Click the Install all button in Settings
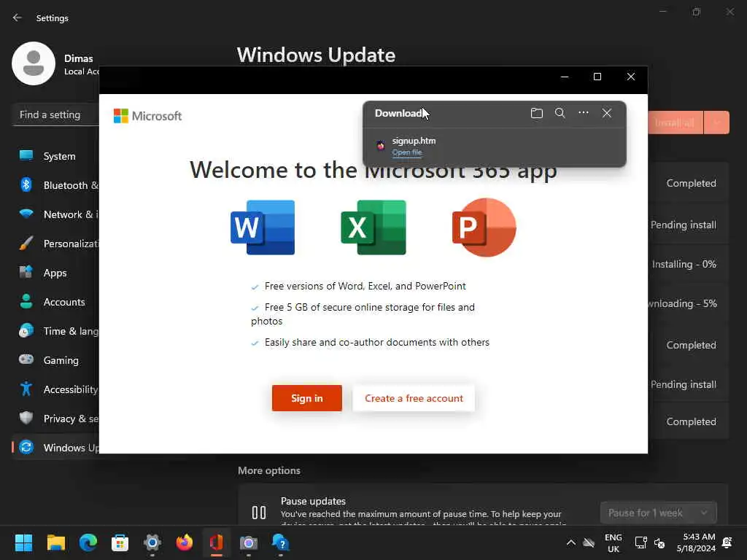The height and width of the screenshot is (560, 747). pyautogui.click(x=675, y=122)
